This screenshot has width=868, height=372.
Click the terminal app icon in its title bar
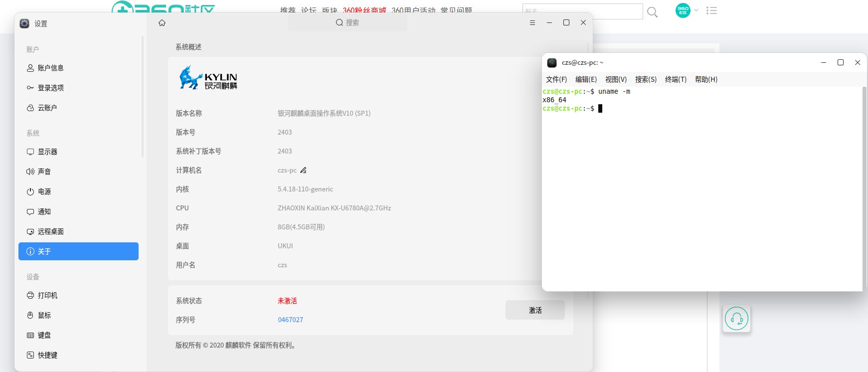click(552, 63)
